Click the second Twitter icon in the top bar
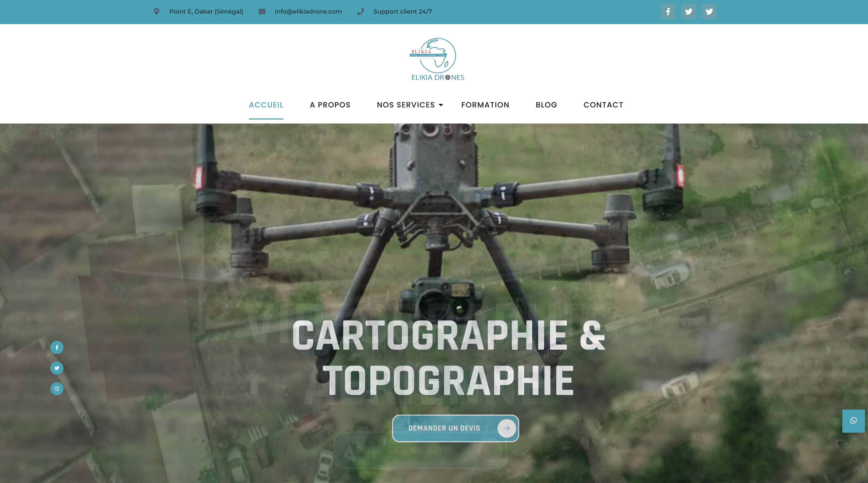868x483 pixels. 709,12
